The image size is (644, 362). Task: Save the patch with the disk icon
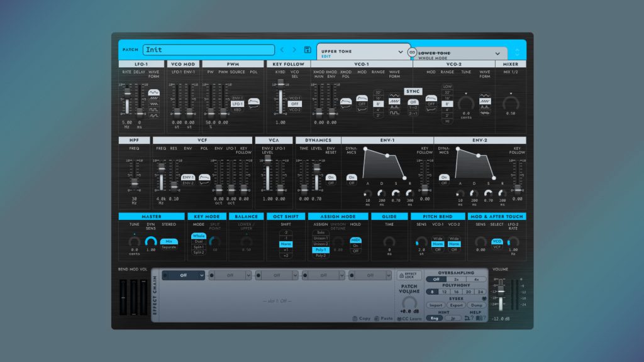point(307,50)
